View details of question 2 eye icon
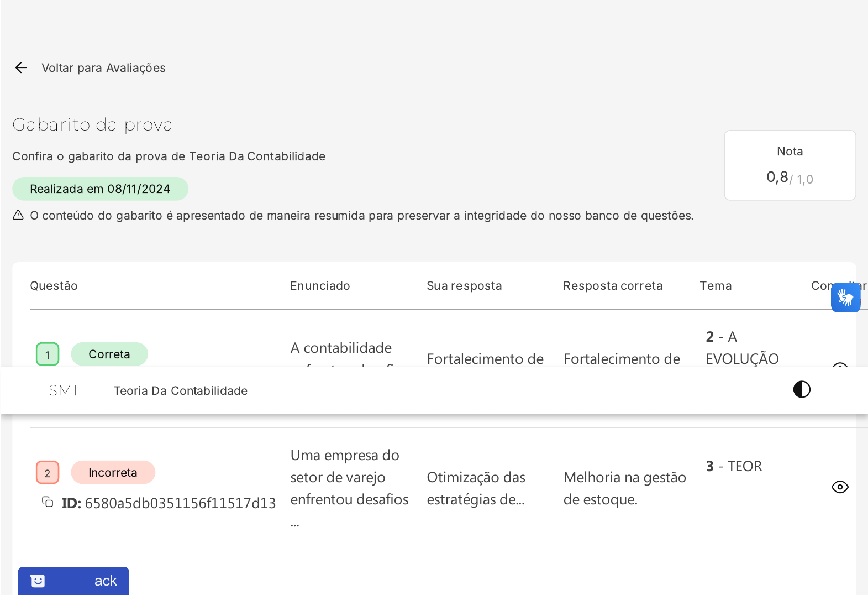Image resolution: width=868 pixels, height=595 pixels. pyautogui.click(x=839, y=487)
